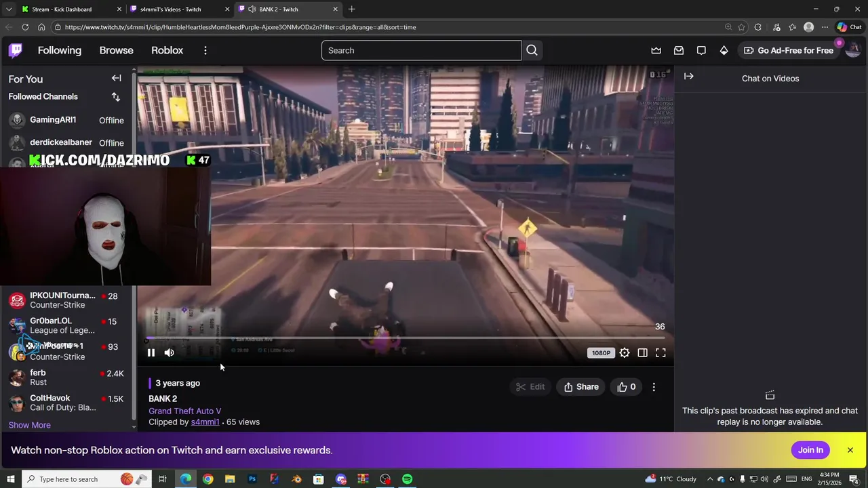The width and height of the screenshot is (868, 488).
Task: Open Blender from the taskbar
Action: click(296, 479)
